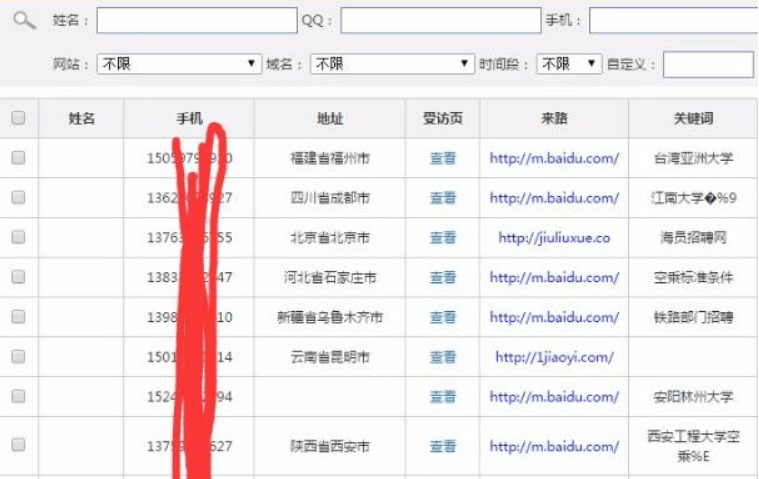Click the 手机 column header
The width and height of the screenshot is (759, 479).
point(189,118)
